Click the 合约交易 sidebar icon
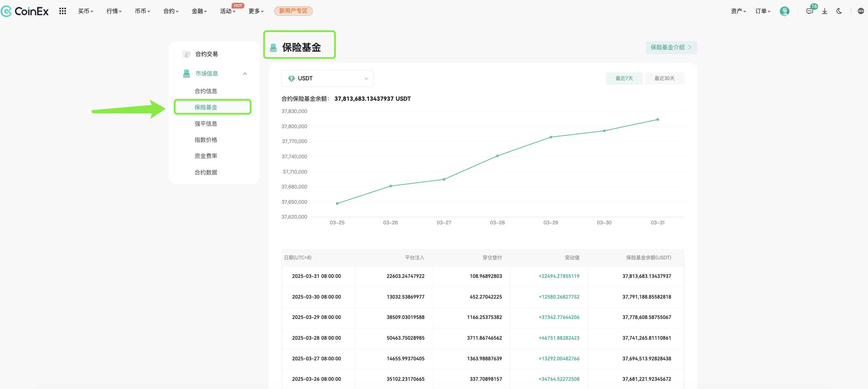The image size is (868, 389). pyautogui.click(x=186, y=54)
